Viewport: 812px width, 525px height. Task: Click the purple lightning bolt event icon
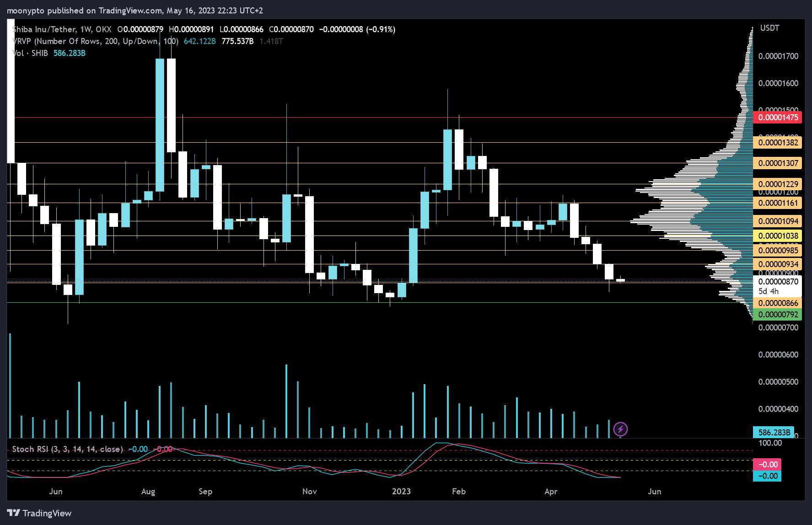pos(620,429)
